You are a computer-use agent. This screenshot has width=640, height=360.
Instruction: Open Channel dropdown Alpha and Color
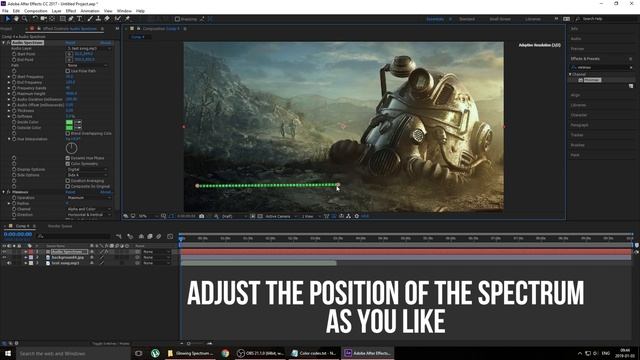(89, 209)
